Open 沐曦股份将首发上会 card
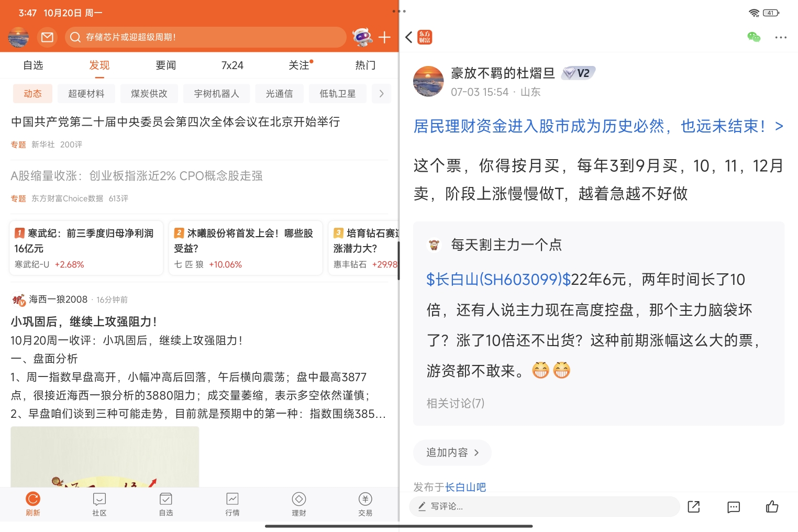 (246, 248)
